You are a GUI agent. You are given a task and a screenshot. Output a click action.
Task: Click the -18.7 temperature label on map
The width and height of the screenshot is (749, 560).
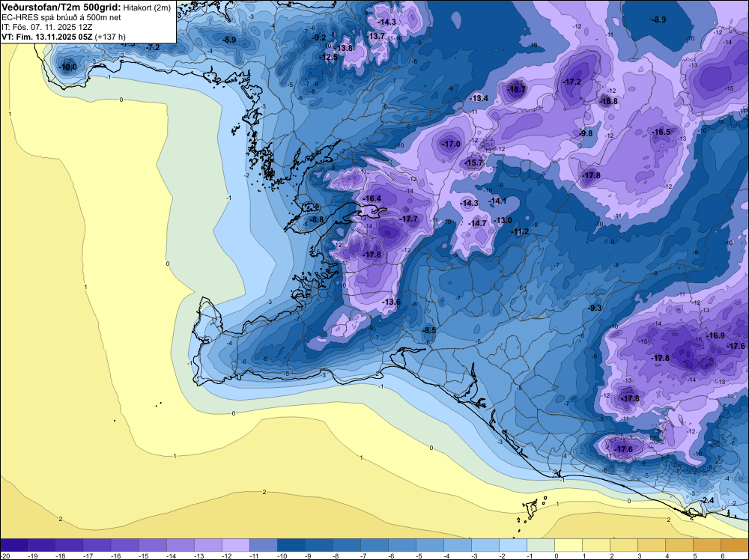click(x=516, y=89)
